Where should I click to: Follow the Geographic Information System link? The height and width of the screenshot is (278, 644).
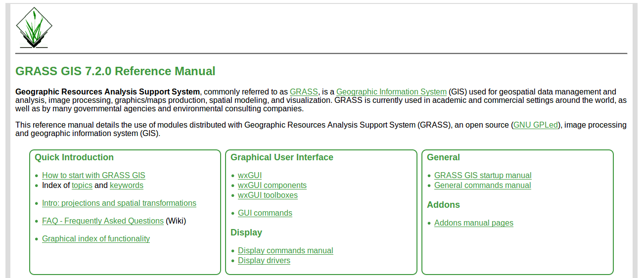tap(391, 92)
